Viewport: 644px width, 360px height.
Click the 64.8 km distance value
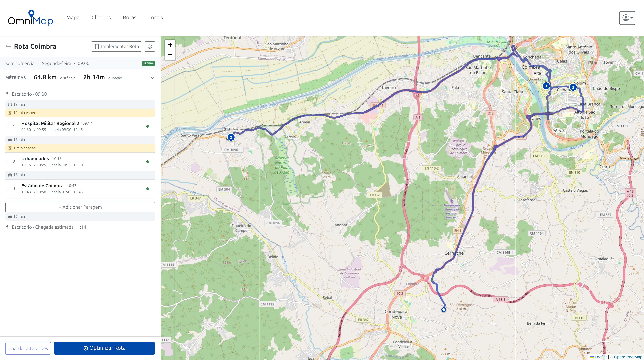point(45,77)
